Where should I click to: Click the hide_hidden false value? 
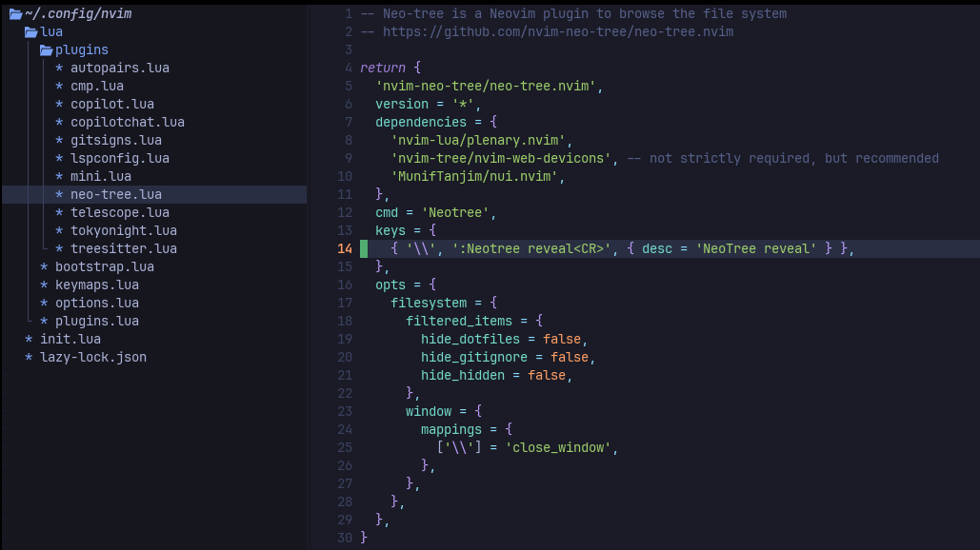547,376
